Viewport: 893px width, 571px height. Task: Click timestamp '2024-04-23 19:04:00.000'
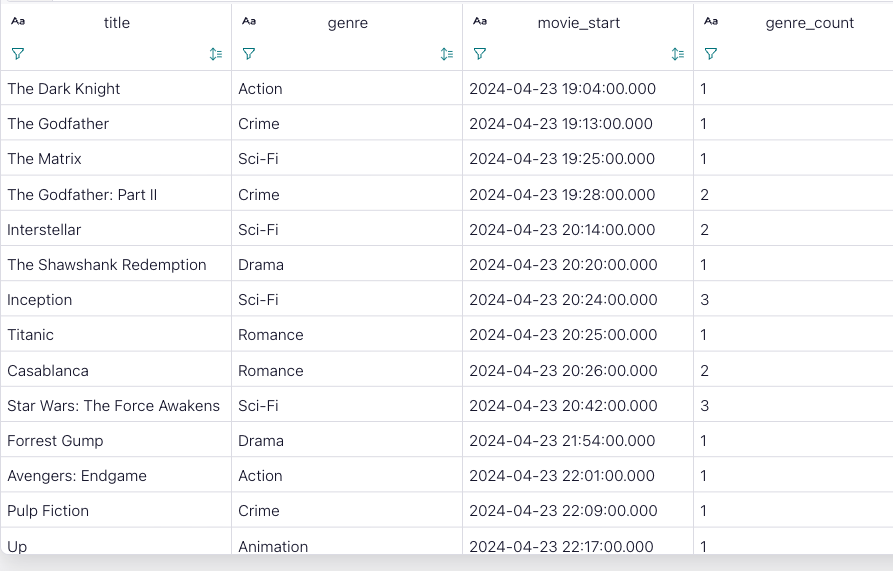pyautogui.click(x=563, y=89)
